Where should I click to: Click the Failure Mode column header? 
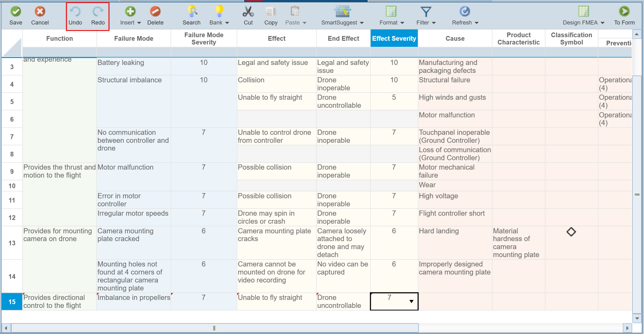pyautogui.click(x=134, y=39)
